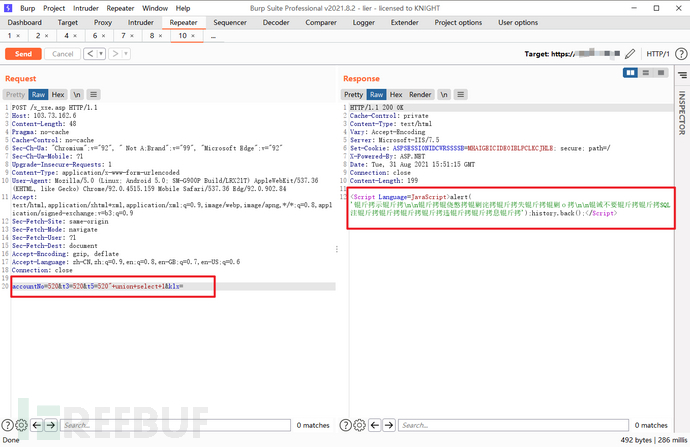
Task: Open the User options tab
Action: pyautogui.click(x=518, y=22)
